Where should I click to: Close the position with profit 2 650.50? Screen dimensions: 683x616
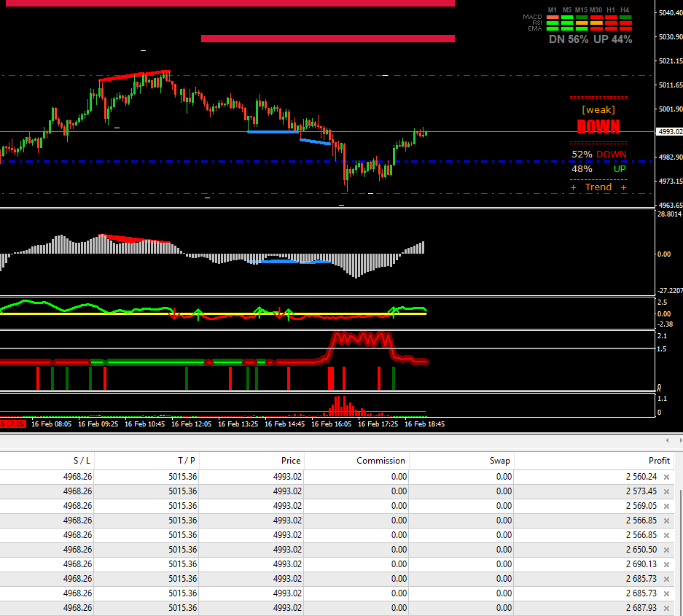click(666, 550)
